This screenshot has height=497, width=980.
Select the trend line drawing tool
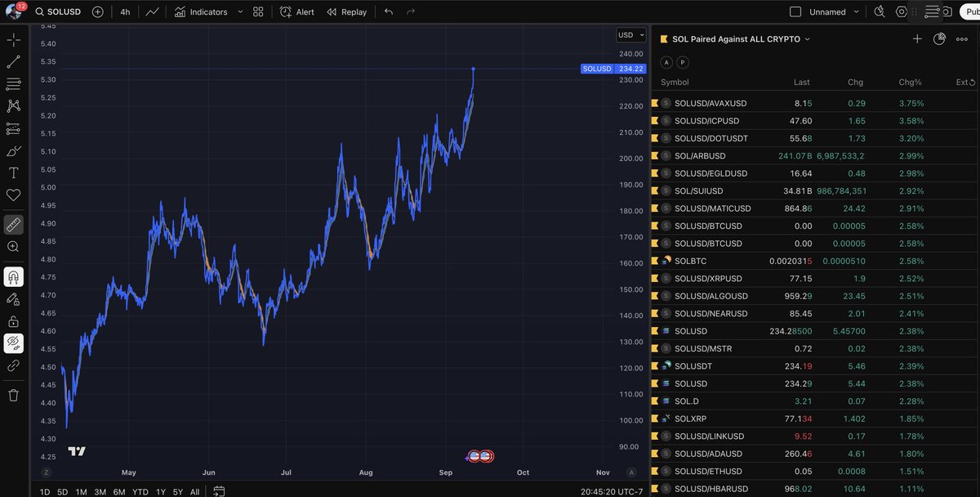point(14,62)
